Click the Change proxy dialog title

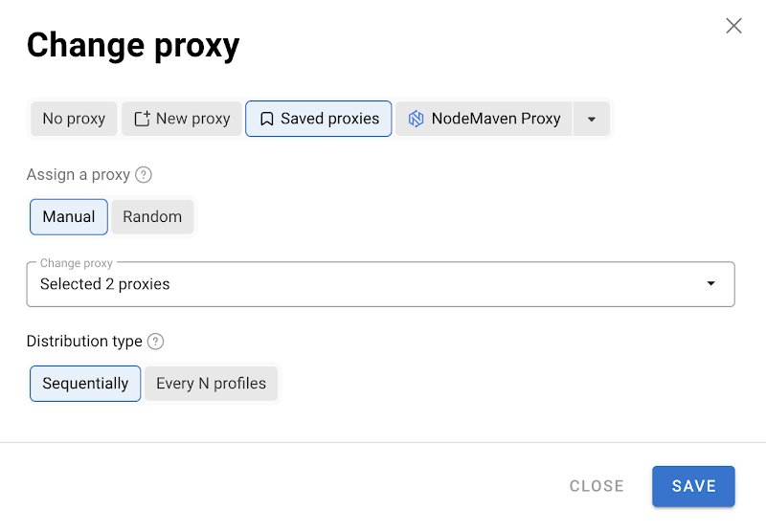point(133,45)
